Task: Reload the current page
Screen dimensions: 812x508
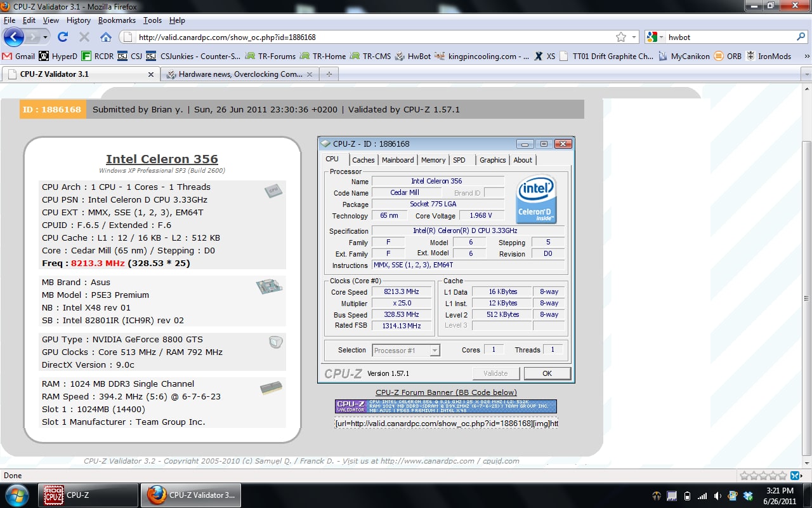Action: pos(62,37)
